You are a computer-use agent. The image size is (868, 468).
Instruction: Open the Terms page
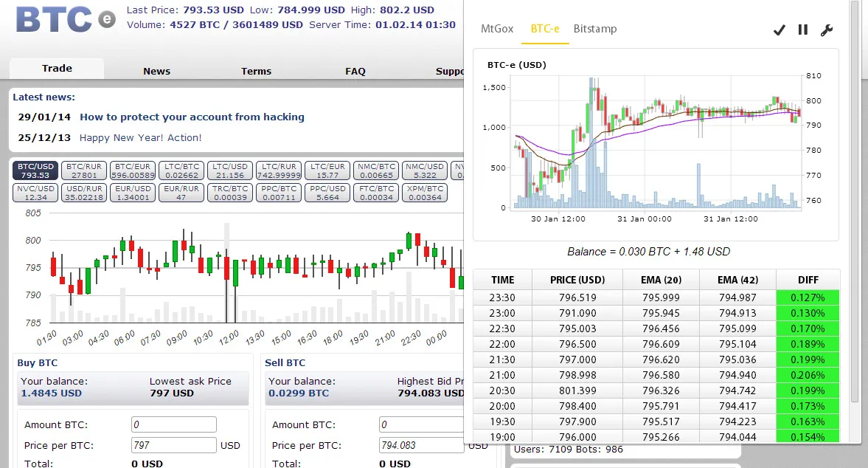(257, 71)
